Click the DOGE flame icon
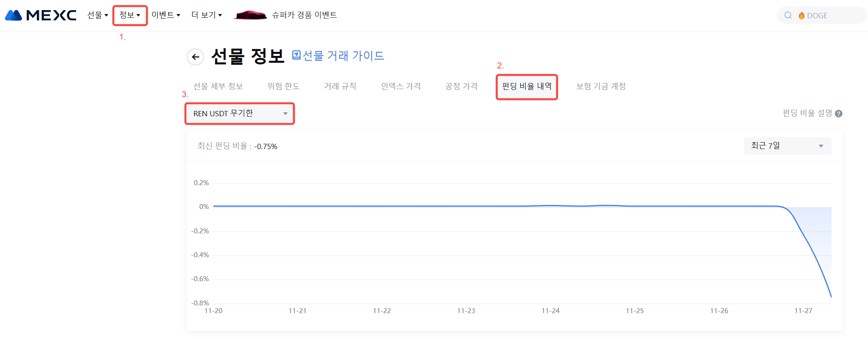The height and width of the screenshot is (339, 868). point(801,15)
